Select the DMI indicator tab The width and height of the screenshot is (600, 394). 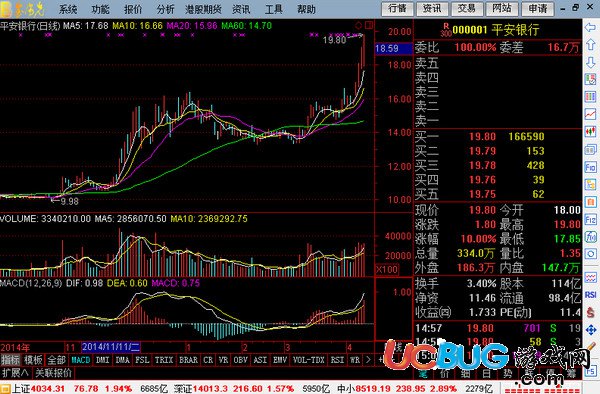[102, 360]
